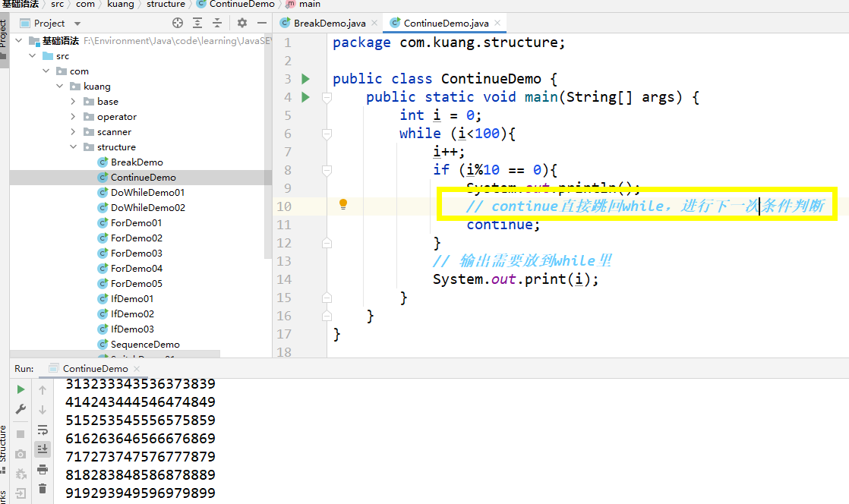Close the BreakDemo.java tab
Image resolution: width=849 pixels, height=504 pixels.
click(374, 24)
